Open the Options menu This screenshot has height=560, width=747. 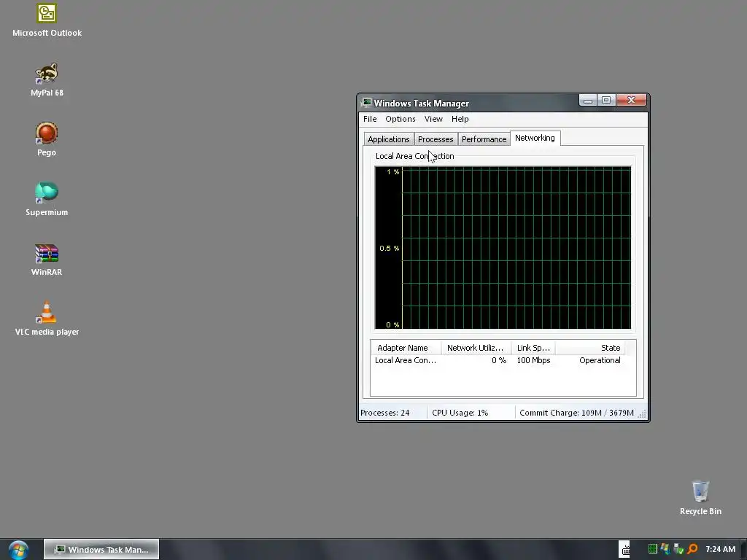[x=400, y=119]
